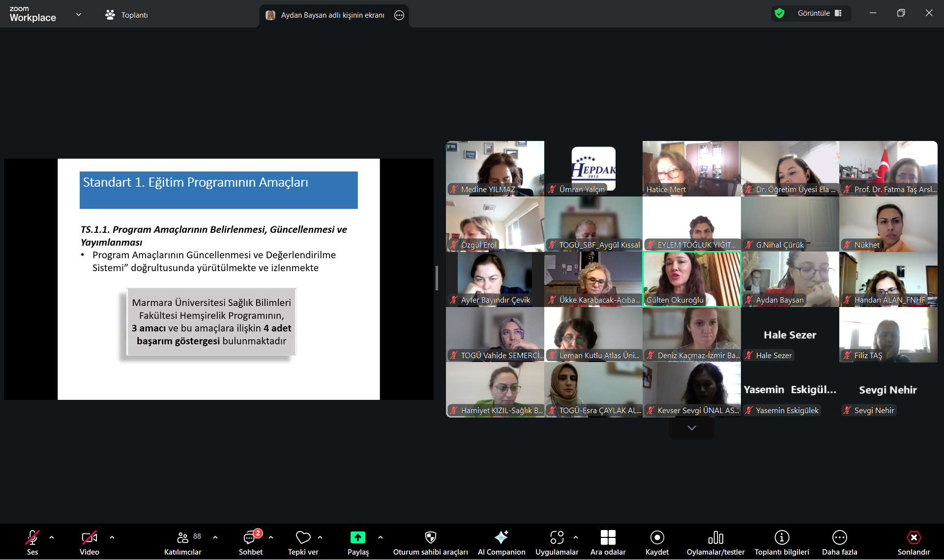This screenshot has width=944, height=560.
Task: Expand the zoom Workplace dropdown chevron
Action: coord(79,15)
